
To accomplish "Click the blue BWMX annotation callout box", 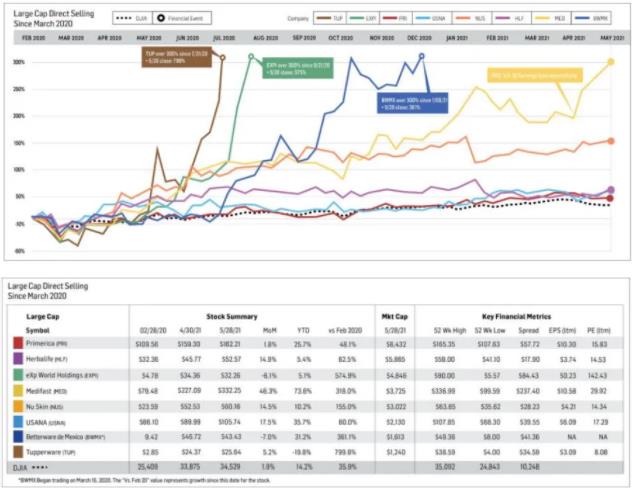I will tap(413, 104).
